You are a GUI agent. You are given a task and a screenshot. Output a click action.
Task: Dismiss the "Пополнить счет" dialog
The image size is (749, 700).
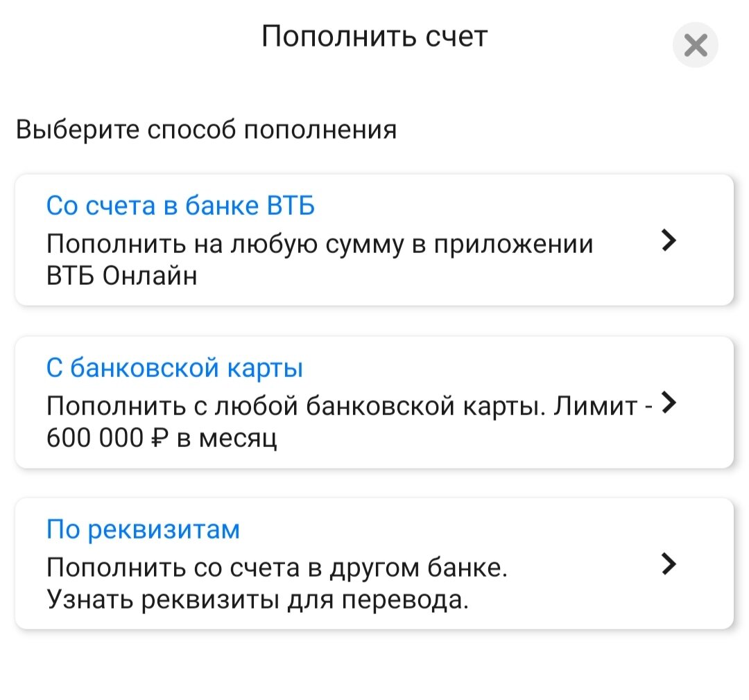[696, 44]
